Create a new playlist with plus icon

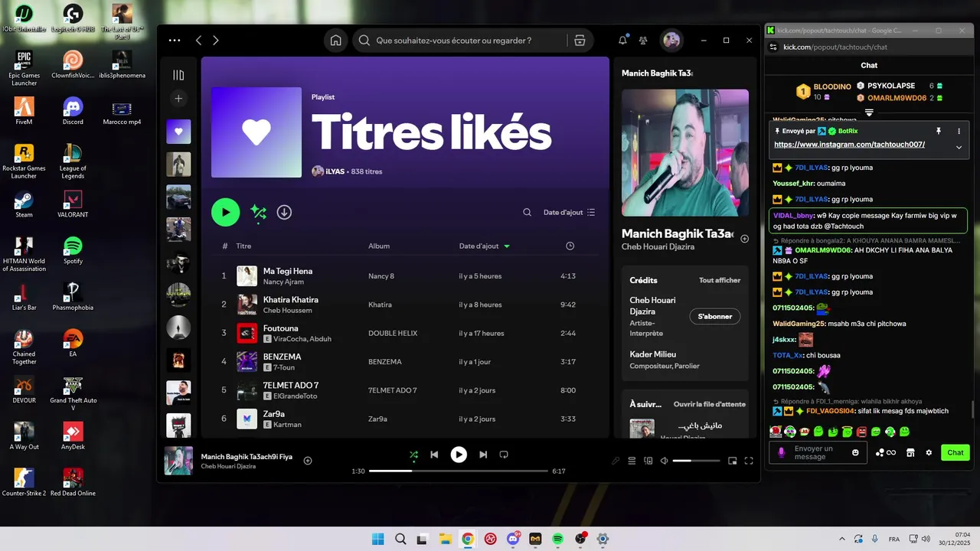[x=178, y=99]
